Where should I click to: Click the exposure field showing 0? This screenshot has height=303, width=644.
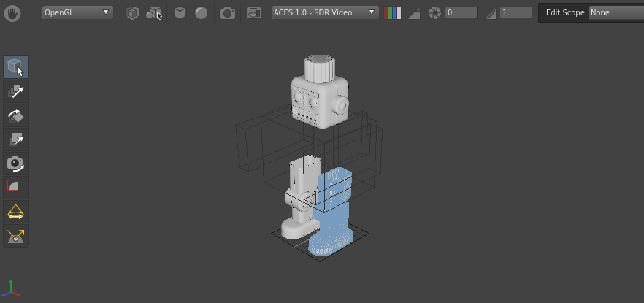[461, 12]
